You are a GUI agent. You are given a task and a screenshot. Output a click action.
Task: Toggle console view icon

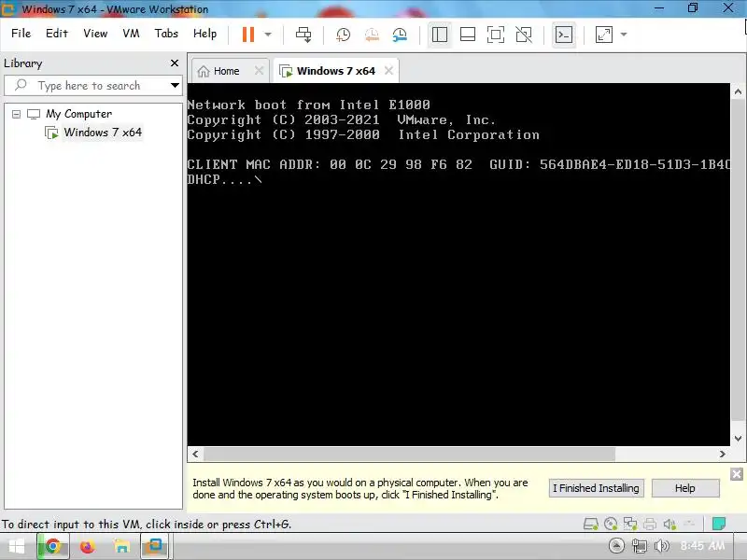coord(564,35)
